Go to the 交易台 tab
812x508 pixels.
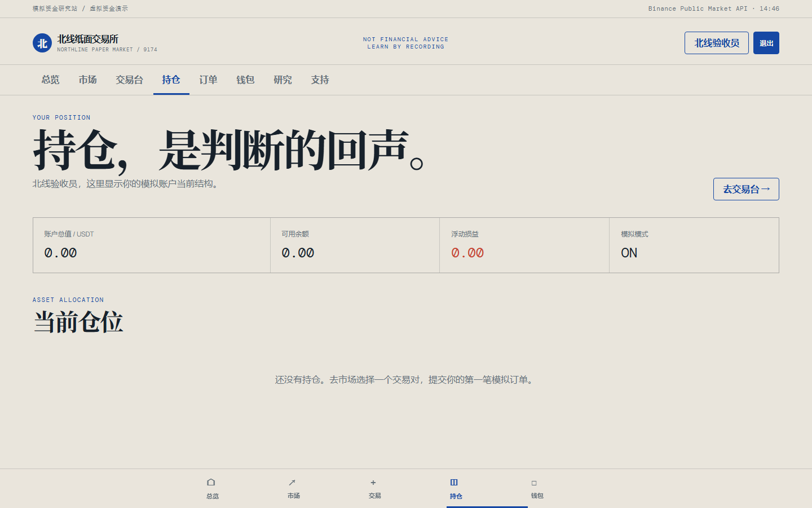[x=129, y=80]
